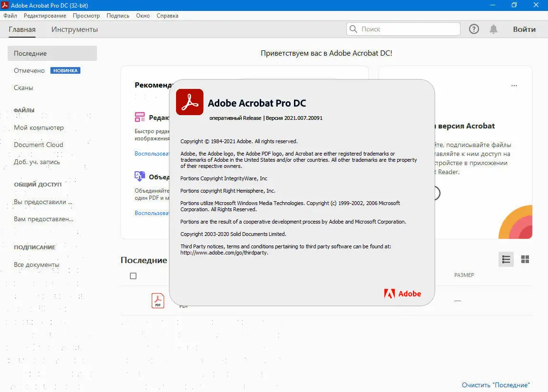Open the Справка menu
This screenshot has width=548, height=392.
167,16
